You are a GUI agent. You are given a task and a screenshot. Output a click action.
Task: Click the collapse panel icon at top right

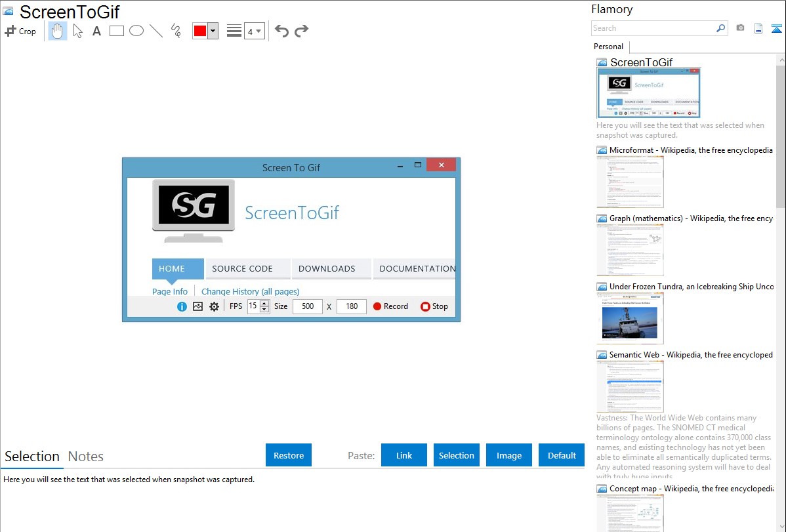click(x=776, y=28)
